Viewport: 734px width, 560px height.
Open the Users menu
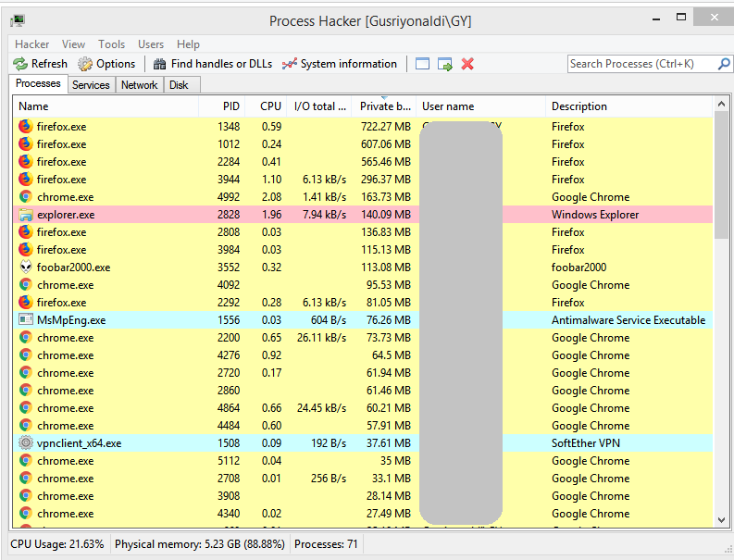tap(151, 44)
